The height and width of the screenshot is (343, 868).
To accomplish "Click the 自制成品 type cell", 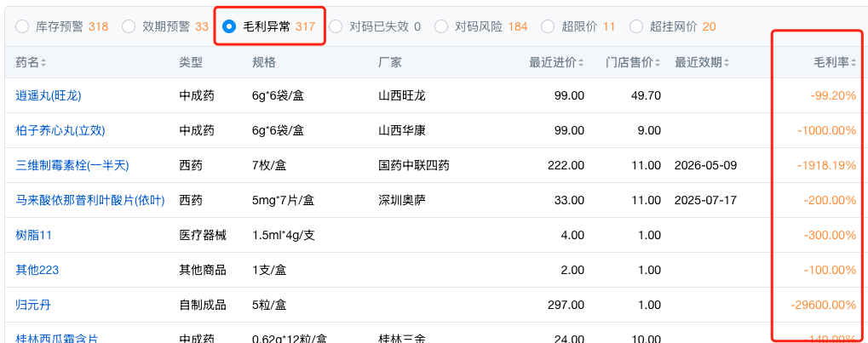I will pos(203,305).
